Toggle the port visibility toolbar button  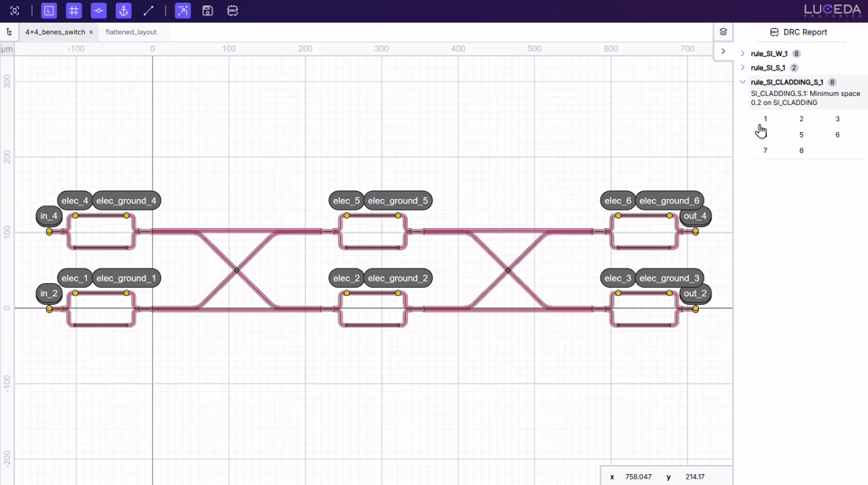pos(99,11)
